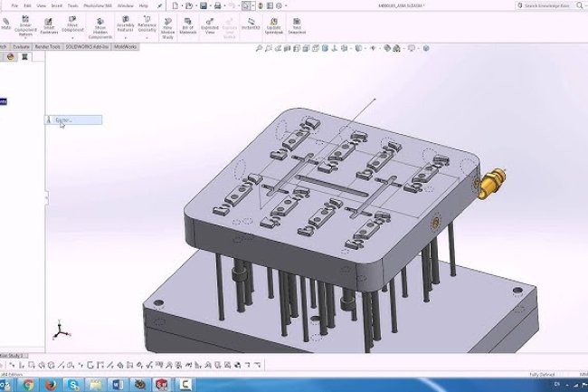Pin the menu bar with pushpin

[x=160, y=6]
